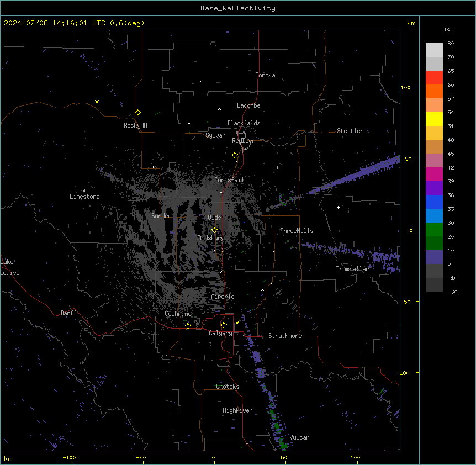
Task: Select the Banff label
Action: point(68,313)
